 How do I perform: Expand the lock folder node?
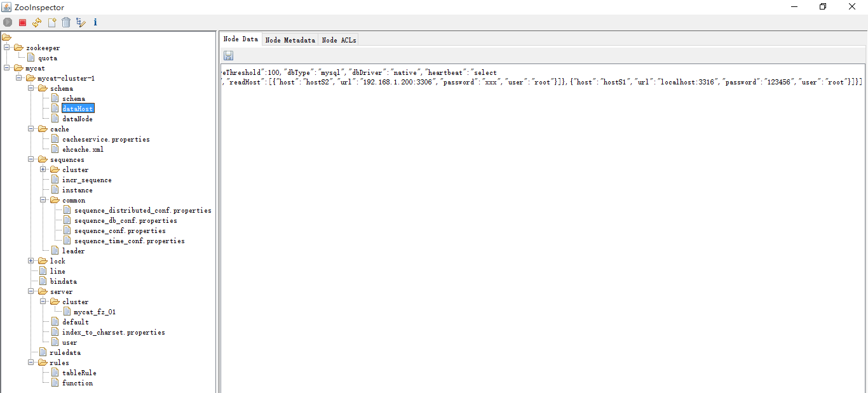pyautogui.click(x=31, y=261)
